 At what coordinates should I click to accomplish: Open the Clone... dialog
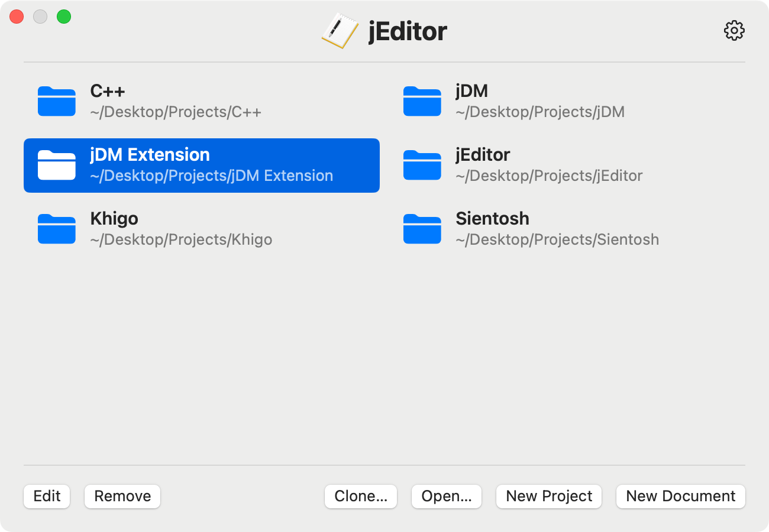[x=361, y=497]
